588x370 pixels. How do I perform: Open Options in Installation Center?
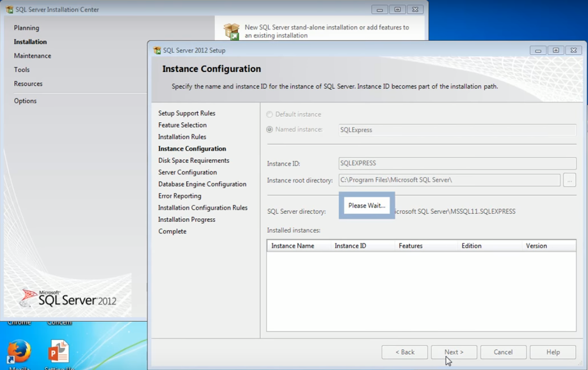point(25,101)
